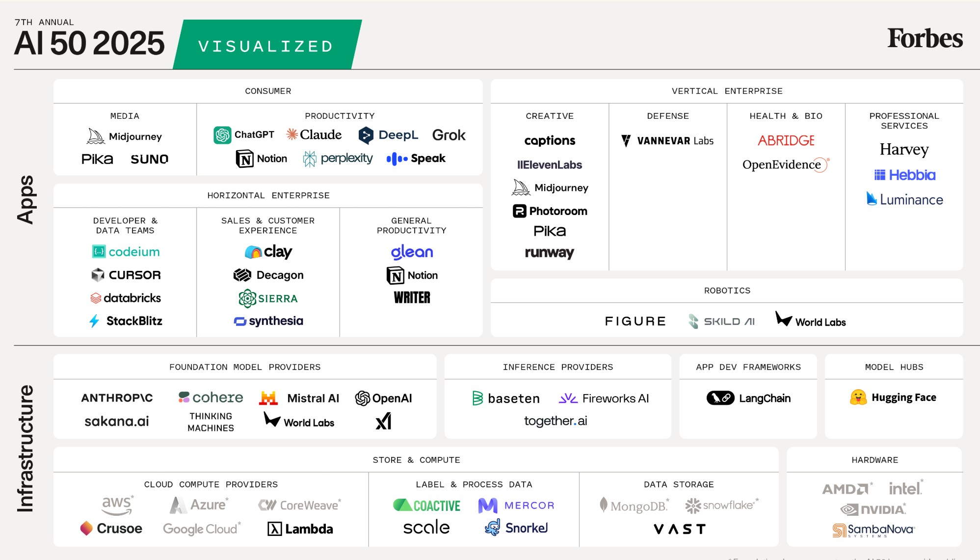Click the Vannevar Labs V icon
The height and width of the screenshot is (560, 980).
626,141
